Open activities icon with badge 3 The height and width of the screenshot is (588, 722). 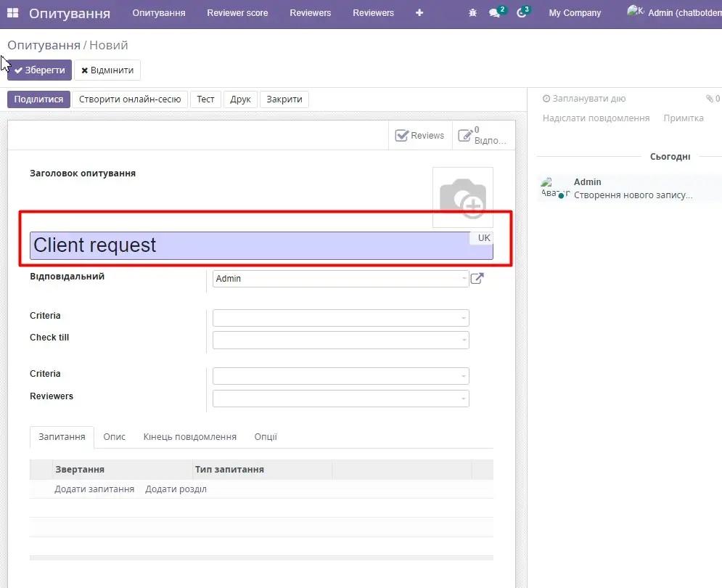522,12
